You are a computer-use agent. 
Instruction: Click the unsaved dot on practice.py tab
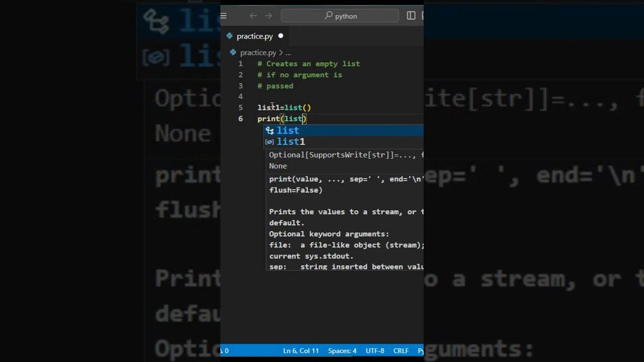click(281, 36)
